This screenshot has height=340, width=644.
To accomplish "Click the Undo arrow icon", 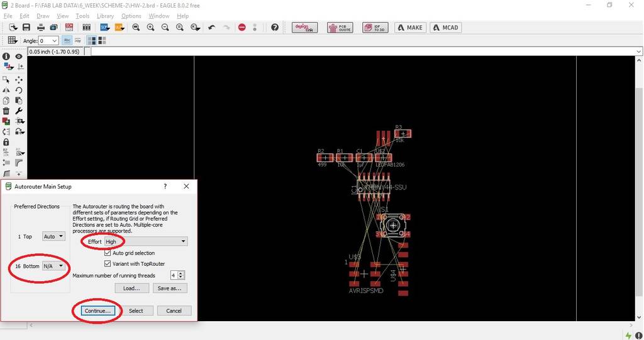I will [211, 28].
